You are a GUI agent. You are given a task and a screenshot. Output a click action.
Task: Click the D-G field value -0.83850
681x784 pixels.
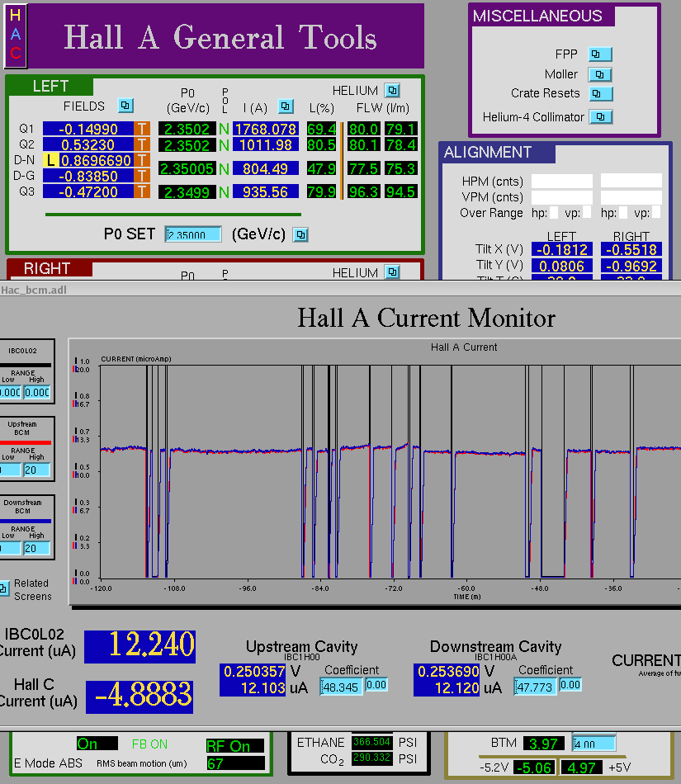click(88, 177)
